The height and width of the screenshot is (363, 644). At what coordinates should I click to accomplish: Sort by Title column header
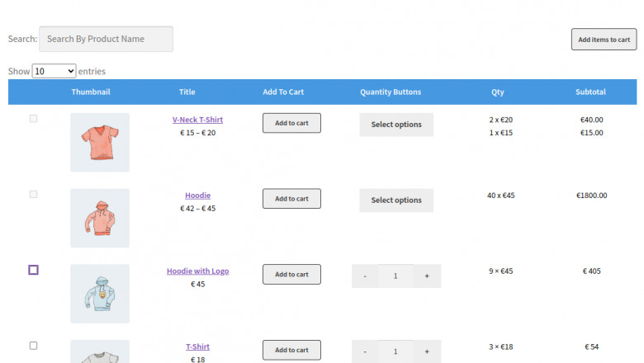(187, 92)
